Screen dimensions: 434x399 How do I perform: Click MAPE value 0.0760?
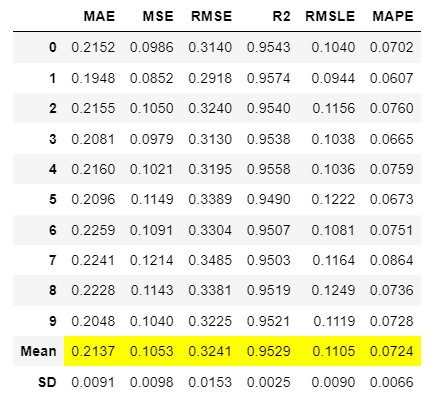(x=392, y=108)
